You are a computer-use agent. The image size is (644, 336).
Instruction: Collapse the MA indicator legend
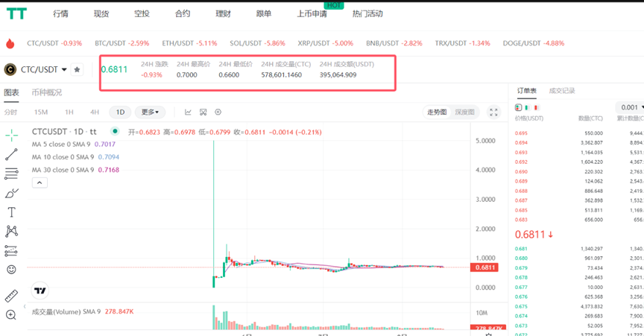click(39, 183)
